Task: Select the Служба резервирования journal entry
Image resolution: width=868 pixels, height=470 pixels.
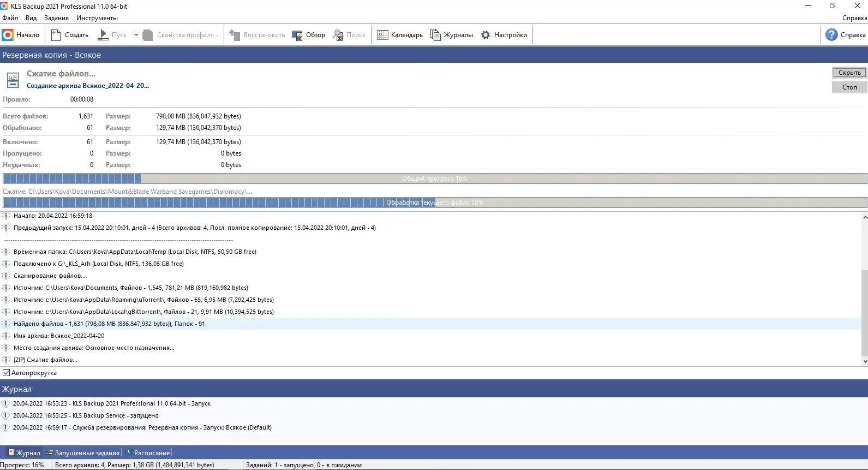Action: pyautogui.click(x=434, y=427)
